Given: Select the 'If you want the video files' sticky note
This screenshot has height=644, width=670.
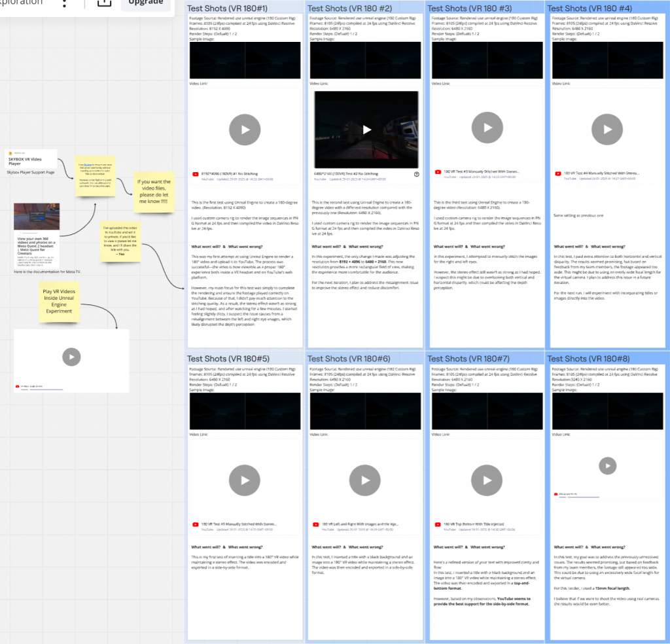Looking at the screenshot, I should [154, 192].
